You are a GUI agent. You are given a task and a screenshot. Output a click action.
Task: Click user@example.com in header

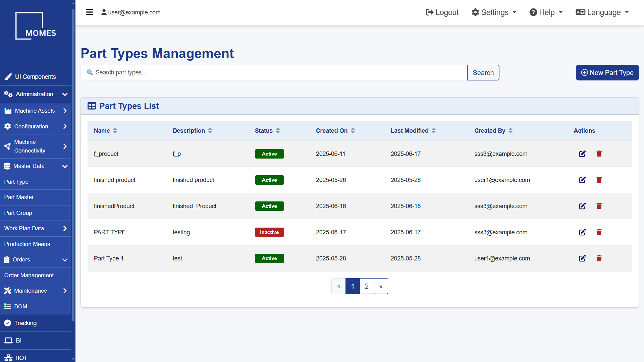point(134,12)
